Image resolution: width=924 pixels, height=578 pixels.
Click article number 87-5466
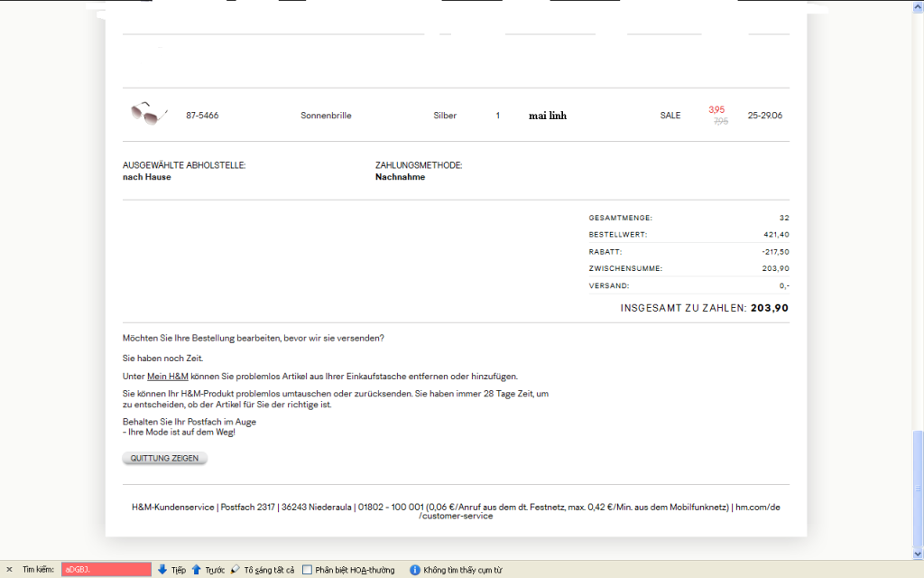pos(202,116)
